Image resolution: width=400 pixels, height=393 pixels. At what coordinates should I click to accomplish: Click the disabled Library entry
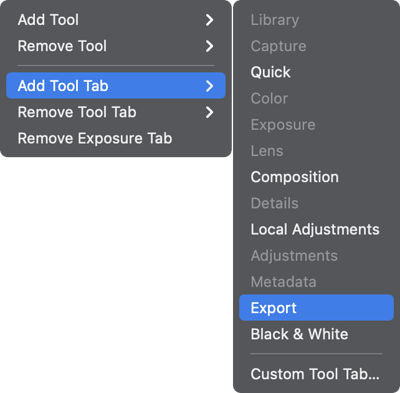pyautogui.click(x=275, y=20)
